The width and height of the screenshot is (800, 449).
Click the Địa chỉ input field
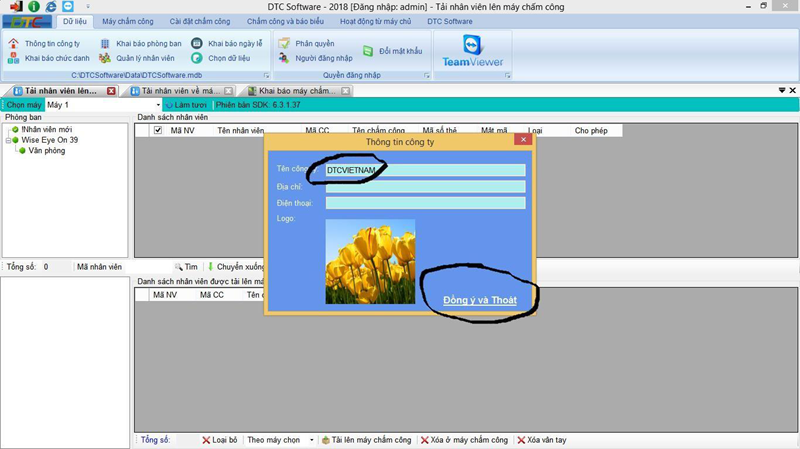click(x=425, y=187)
